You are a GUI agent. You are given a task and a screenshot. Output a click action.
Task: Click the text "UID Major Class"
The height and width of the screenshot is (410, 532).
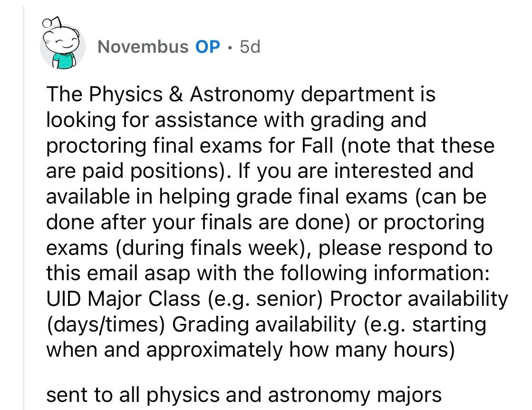(123, 299)
